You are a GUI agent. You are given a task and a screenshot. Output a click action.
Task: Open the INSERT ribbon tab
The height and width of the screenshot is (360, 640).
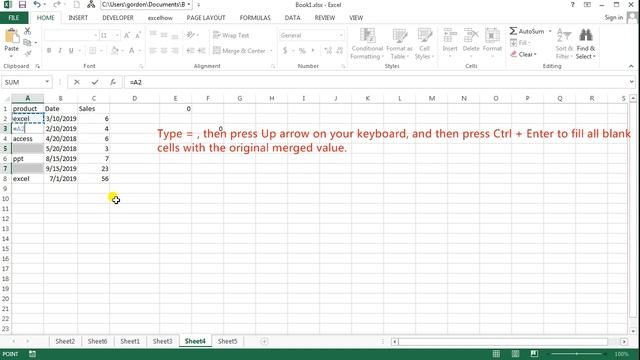pos(78,18)
